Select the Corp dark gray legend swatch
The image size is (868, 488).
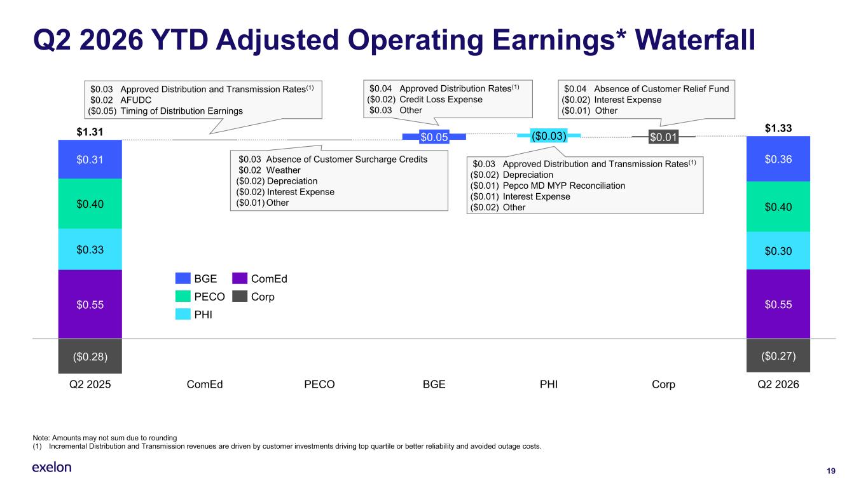pos(240,296)
